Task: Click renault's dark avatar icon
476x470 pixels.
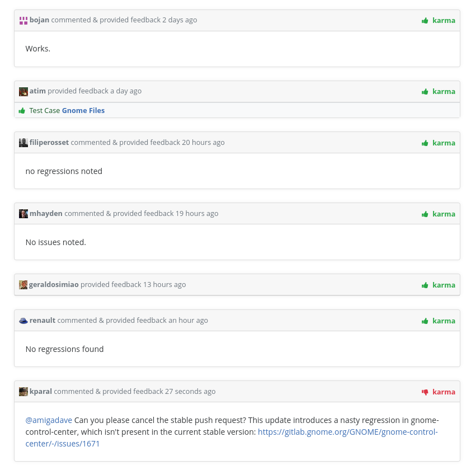Action: (23, 321)
